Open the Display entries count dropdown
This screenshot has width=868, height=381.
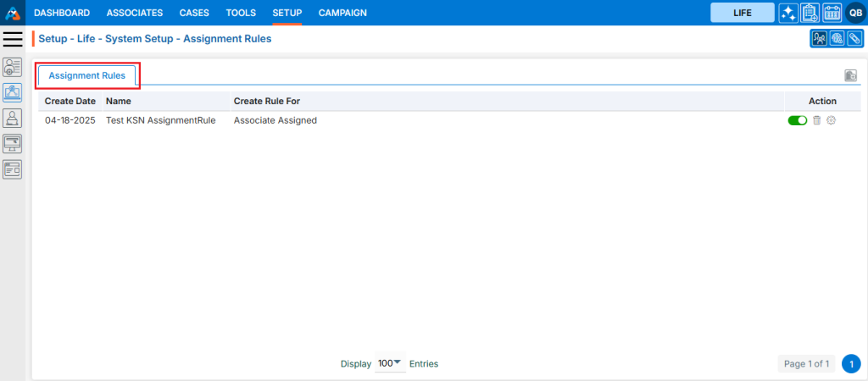point(390,363)
